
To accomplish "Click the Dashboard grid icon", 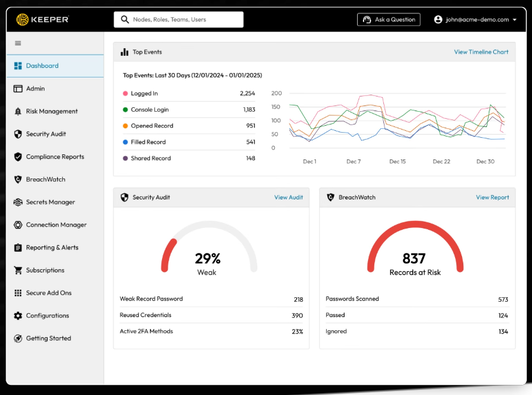I will coord(18,66).
